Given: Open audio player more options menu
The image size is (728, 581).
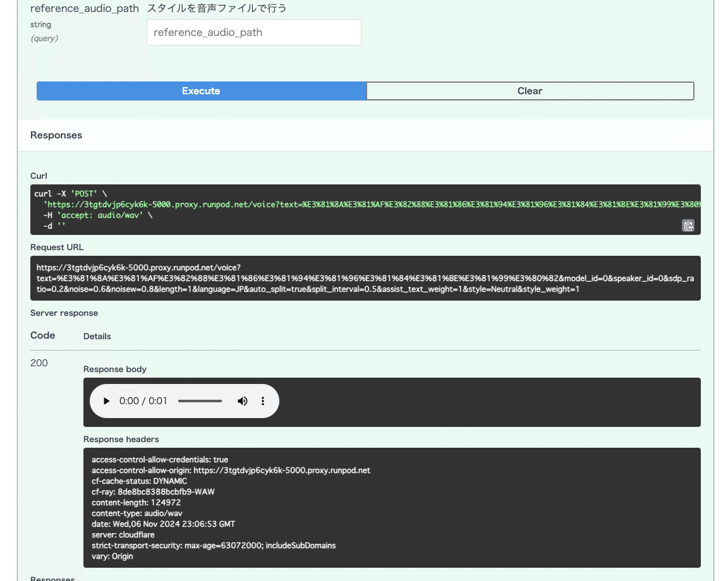Looking at the screenshot, I should click(x=263, y=401).
